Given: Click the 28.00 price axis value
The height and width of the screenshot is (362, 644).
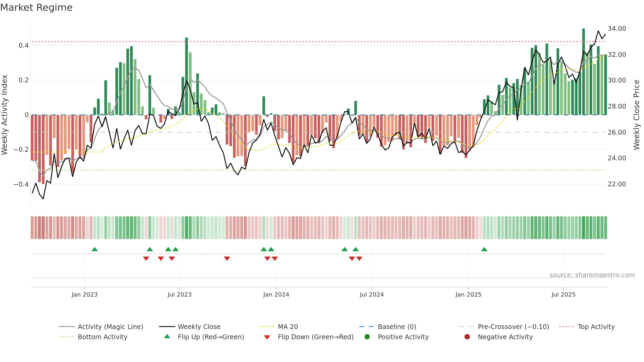Looking at the screenshot, I should click(x=617, y=106).
